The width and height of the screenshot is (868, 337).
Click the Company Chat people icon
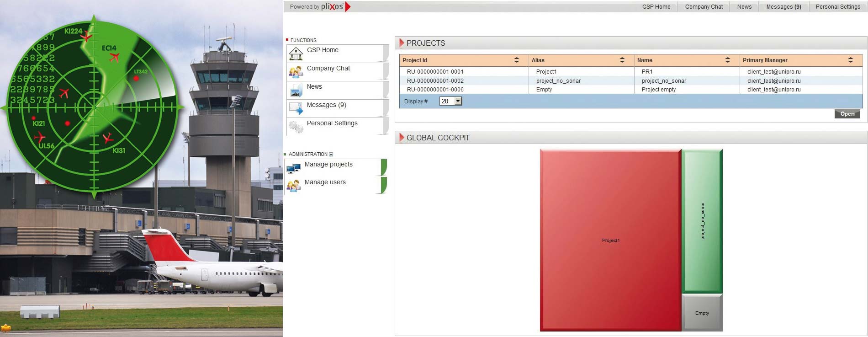click(x=296, y=72)
